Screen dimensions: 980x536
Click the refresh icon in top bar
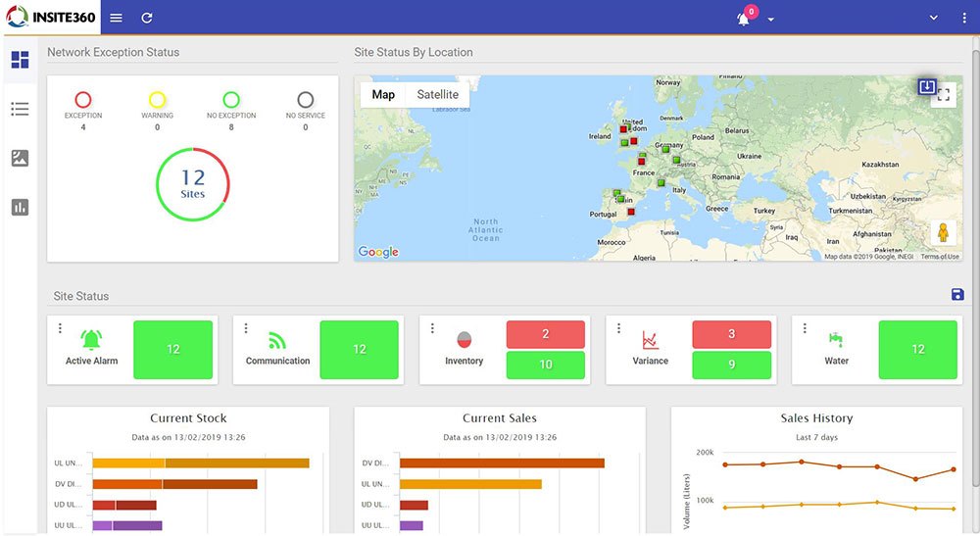click(147, 18)
